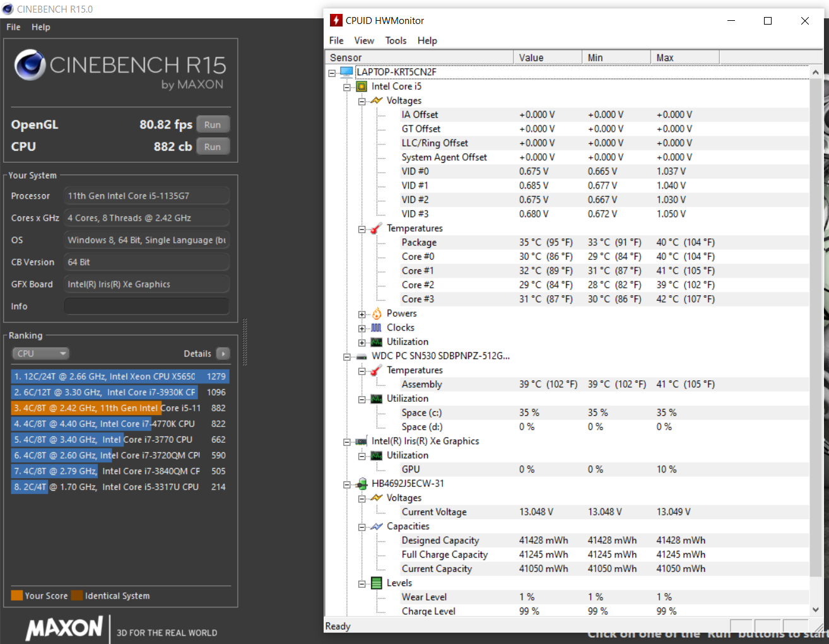Click the orange Your Score legend swatch
The width and height of the screenshot is (829, 644).
click(17, 595)
